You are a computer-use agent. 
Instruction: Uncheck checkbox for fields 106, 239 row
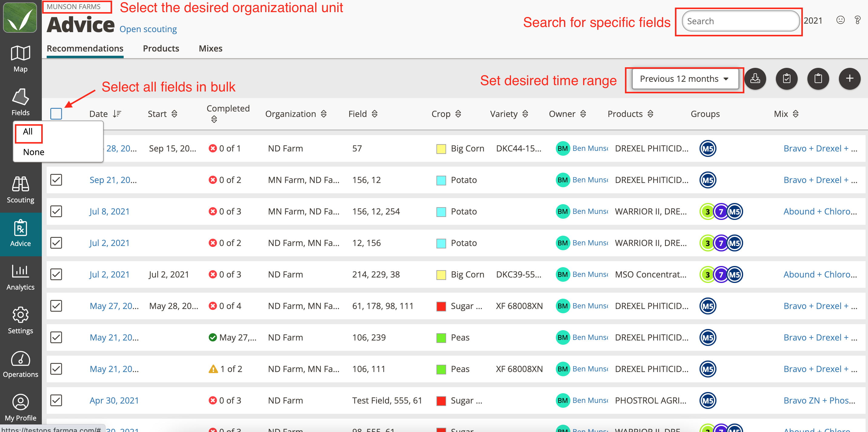click(56, 337)
